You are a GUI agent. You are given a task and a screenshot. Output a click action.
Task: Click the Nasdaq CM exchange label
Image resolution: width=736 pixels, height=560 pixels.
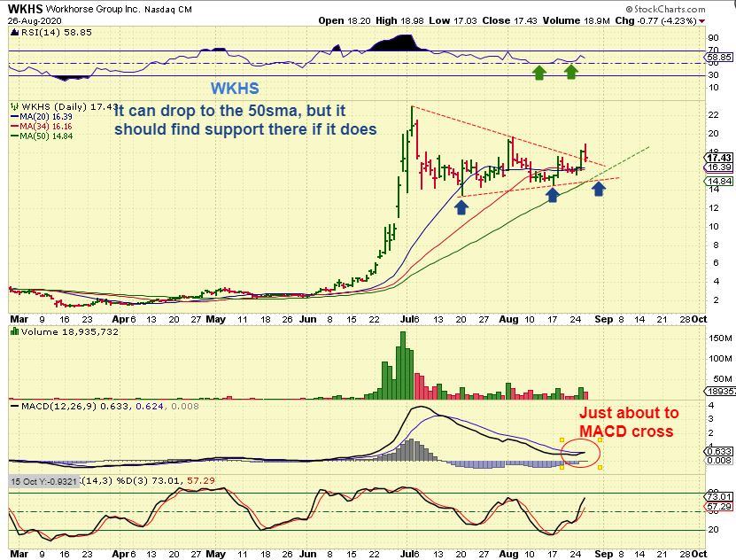168,10
